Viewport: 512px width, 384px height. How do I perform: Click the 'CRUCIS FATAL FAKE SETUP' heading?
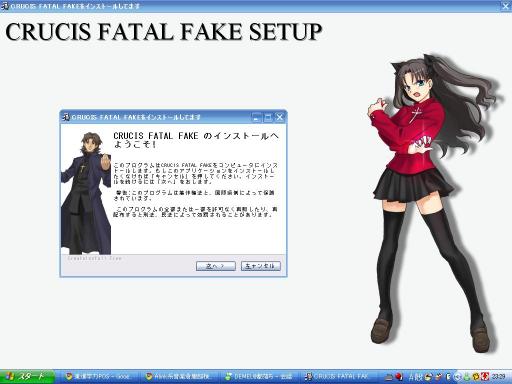click(164, 32)
